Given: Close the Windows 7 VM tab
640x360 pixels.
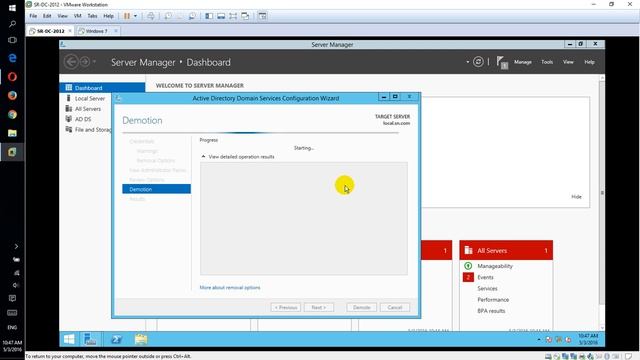Looking at the screenshot, I should 116,31.
